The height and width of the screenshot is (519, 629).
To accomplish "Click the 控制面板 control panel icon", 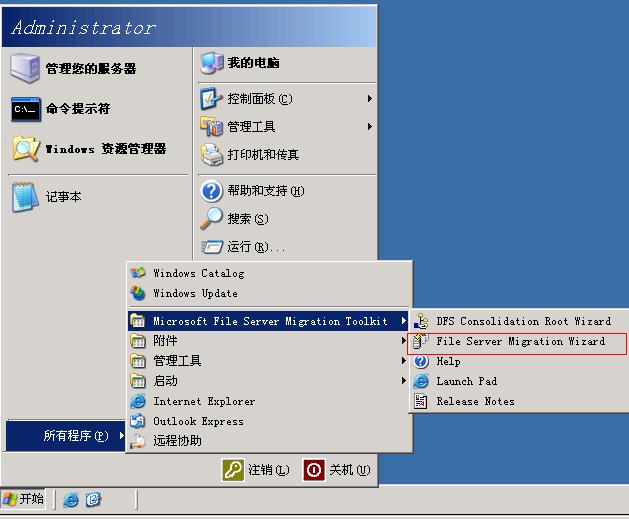I will [x=211, y=99].
